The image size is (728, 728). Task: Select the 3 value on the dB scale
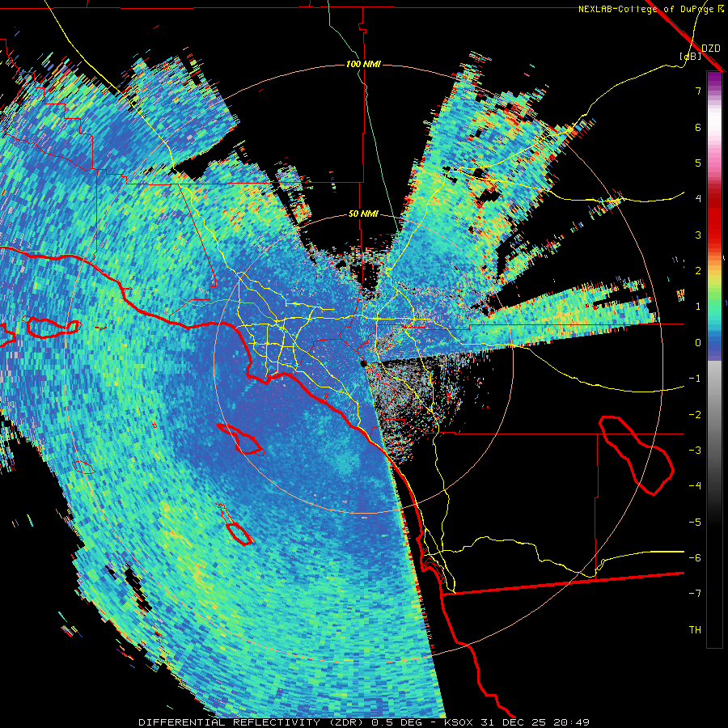(x=698, y=235)
